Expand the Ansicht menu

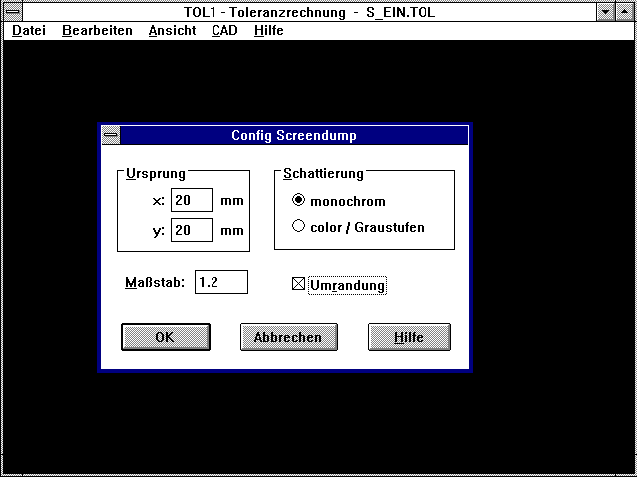172,31
